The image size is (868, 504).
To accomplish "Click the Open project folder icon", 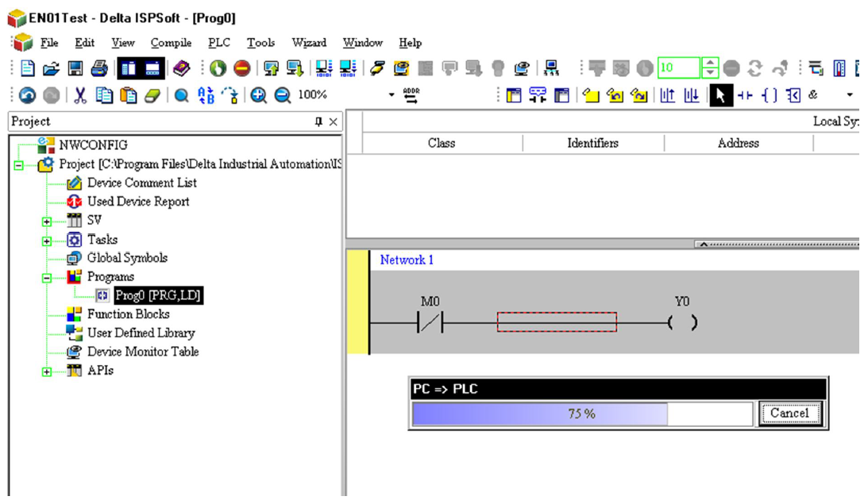I will [50, 68].
